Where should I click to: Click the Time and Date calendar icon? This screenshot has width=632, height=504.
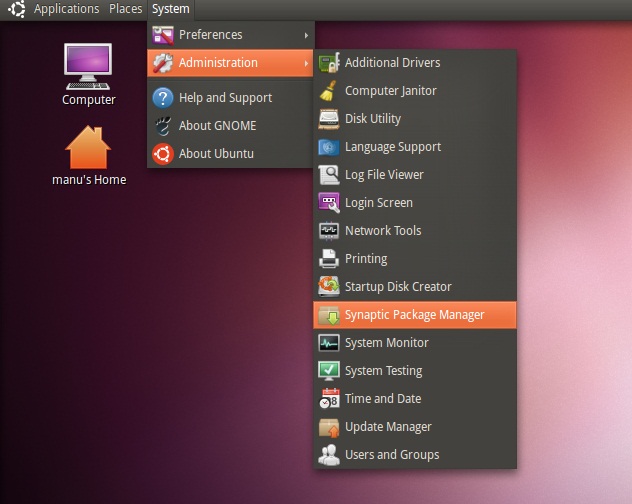pos(329,399)
